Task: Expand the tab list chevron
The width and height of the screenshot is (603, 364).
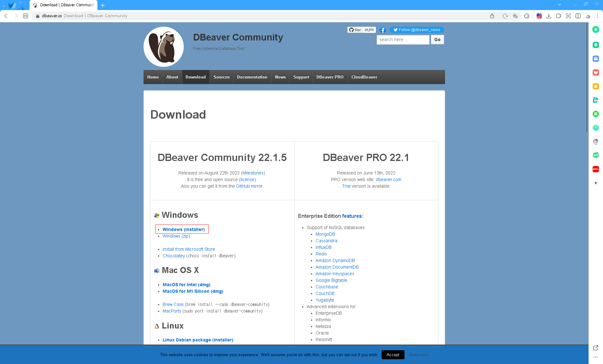Action: (x=559, y=5)
